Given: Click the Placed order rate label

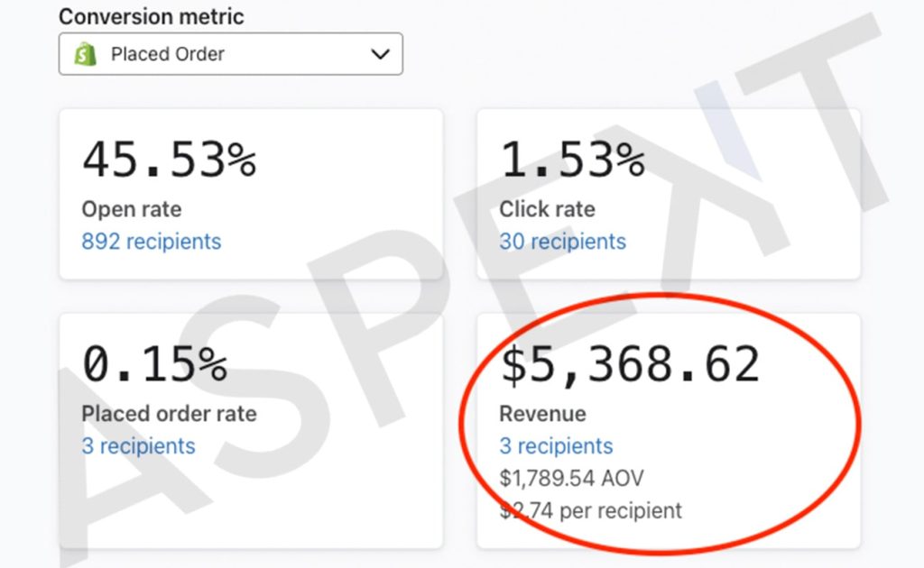Looking at the screenshot, I should tap(169, 413).
